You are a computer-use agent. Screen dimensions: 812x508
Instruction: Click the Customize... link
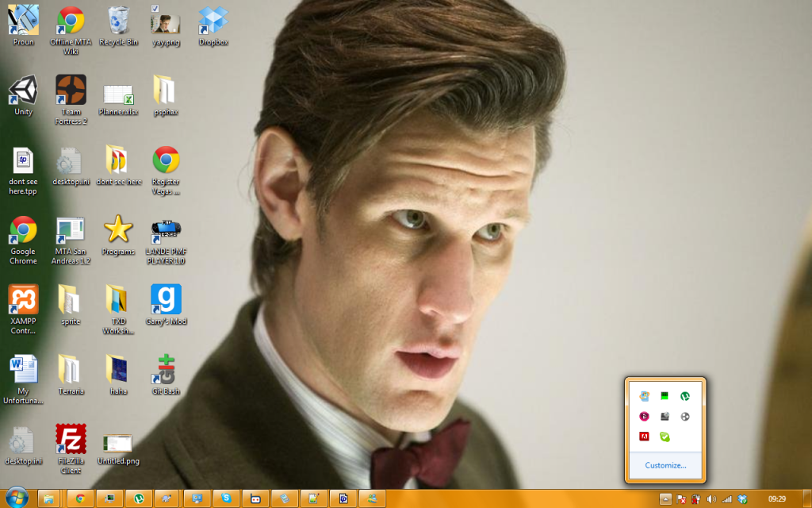pyautogui.click(x=665, y=465)
